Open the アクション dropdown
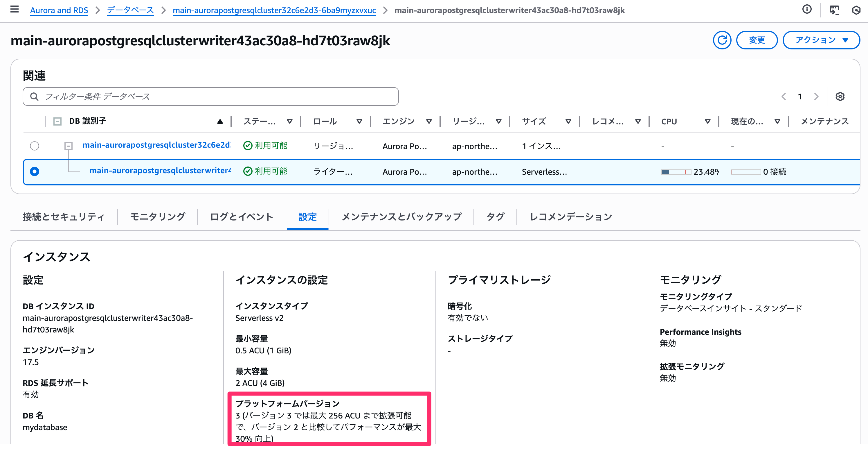 tap(821, 40)
